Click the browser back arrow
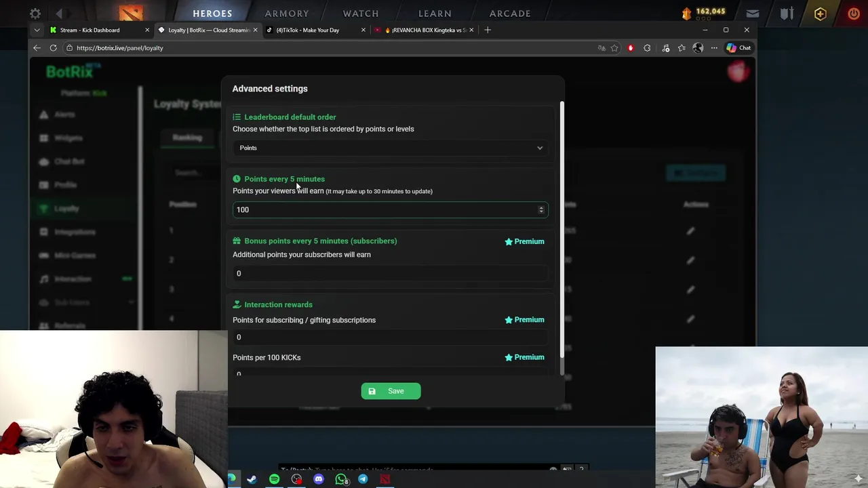This screenshot has width=868, height=488. click(37, 48)
